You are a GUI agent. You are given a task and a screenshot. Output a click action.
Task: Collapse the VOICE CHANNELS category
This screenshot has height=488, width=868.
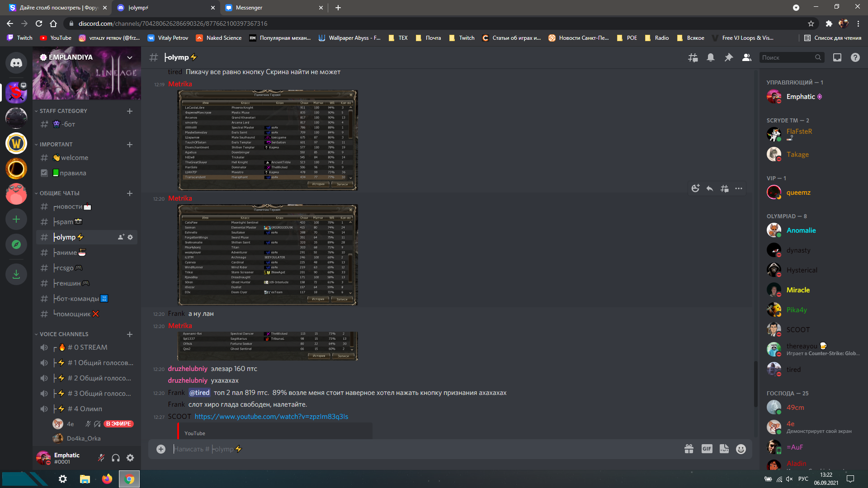pos(64,334)
